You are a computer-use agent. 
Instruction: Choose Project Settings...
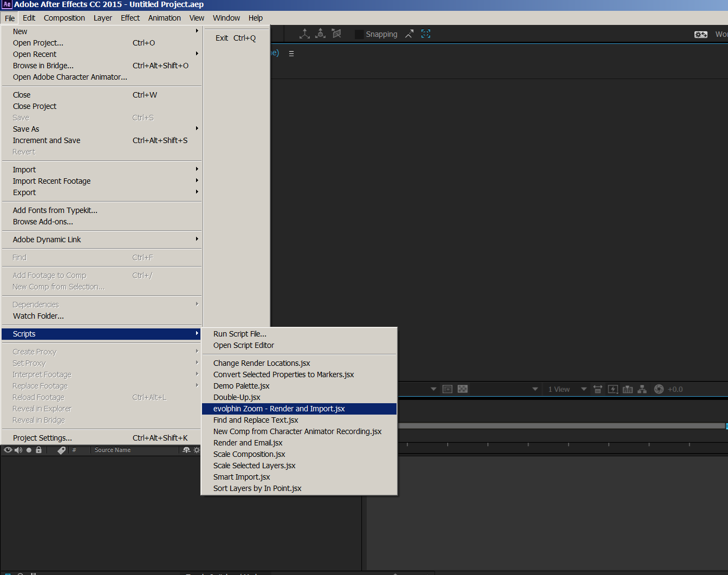(x=101, y=438)
